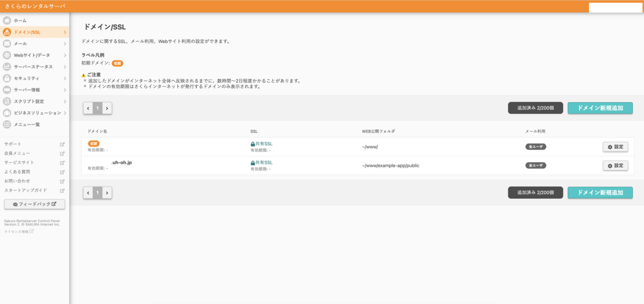Go to previous page above the domain table
Viewport: 644px width, 304px height.
pyautogui.click(x=88, y=108)
